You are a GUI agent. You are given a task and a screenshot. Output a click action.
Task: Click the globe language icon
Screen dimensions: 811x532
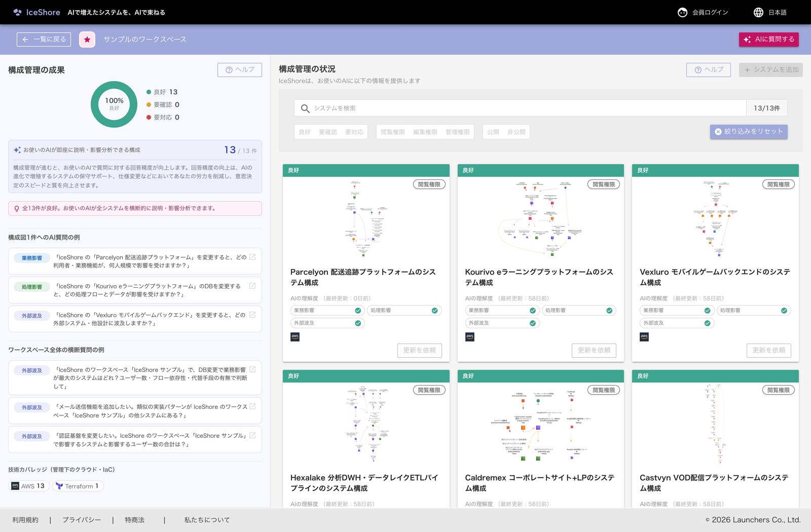tap(758, 12)
